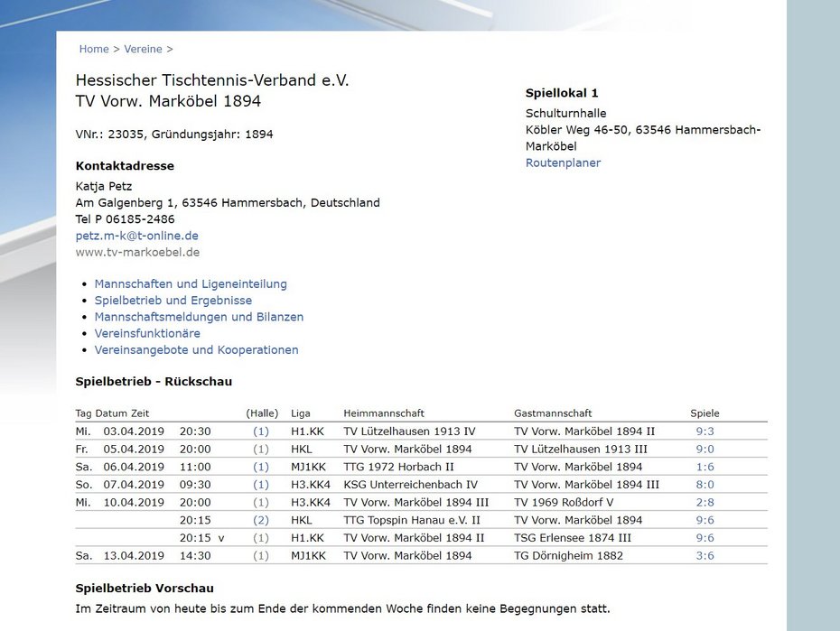
Task: Click the '(Halle)' column header
Action: (262, 413)
